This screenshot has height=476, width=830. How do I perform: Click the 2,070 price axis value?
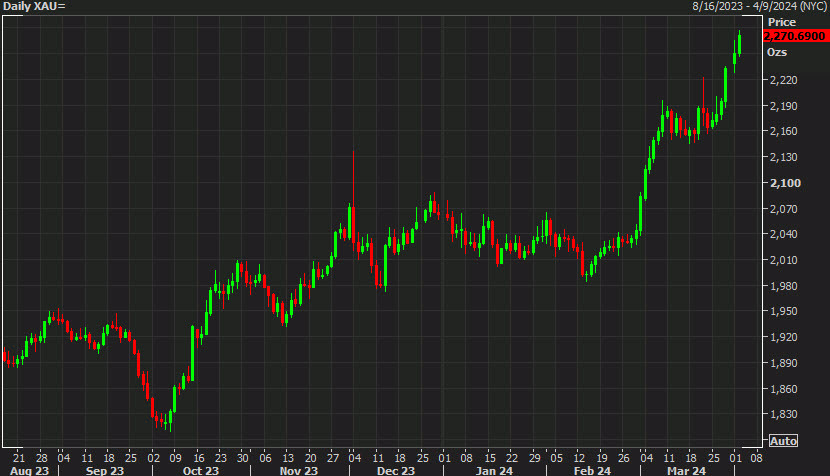(783, 209)
